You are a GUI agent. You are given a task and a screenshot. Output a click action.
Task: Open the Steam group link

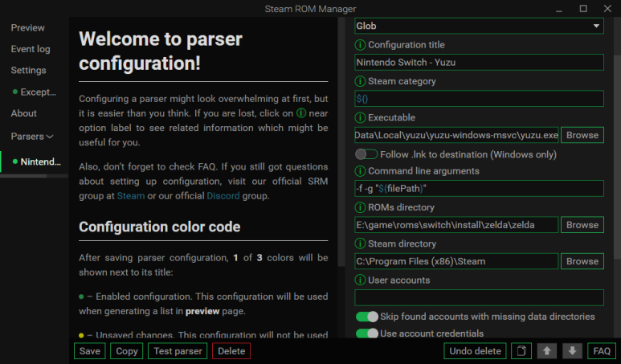(x=131, y=196)
